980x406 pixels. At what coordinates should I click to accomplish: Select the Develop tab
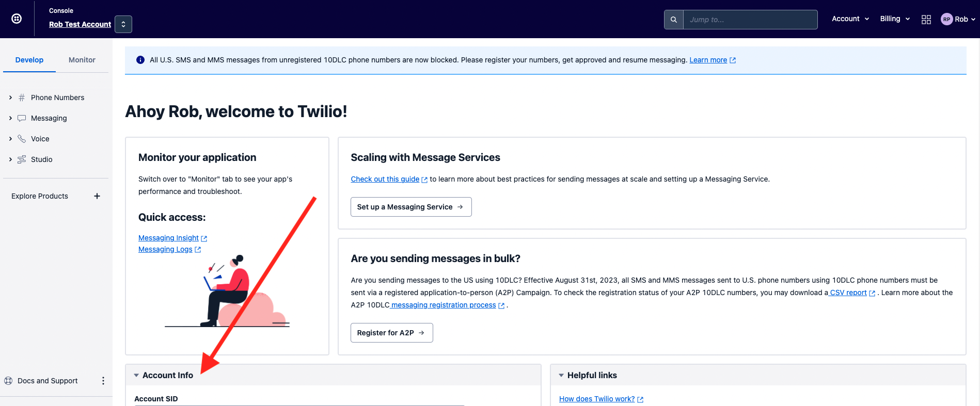point(29,60)
